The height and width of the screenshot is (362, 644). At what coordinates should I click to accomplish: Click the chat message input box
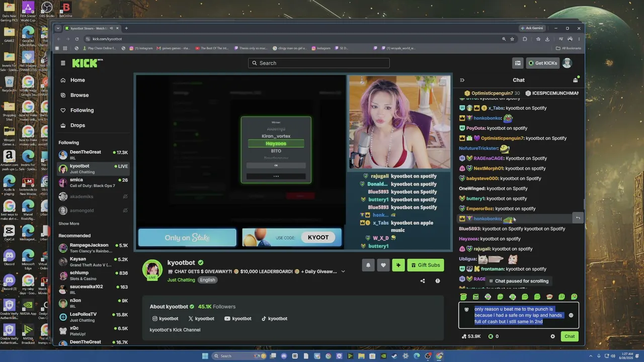coord(519,315)
